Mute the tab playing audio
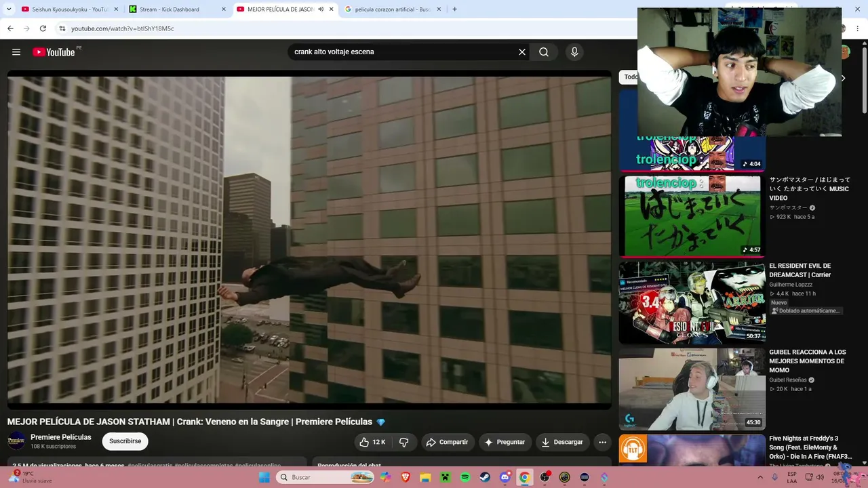 tap(321, 9)
